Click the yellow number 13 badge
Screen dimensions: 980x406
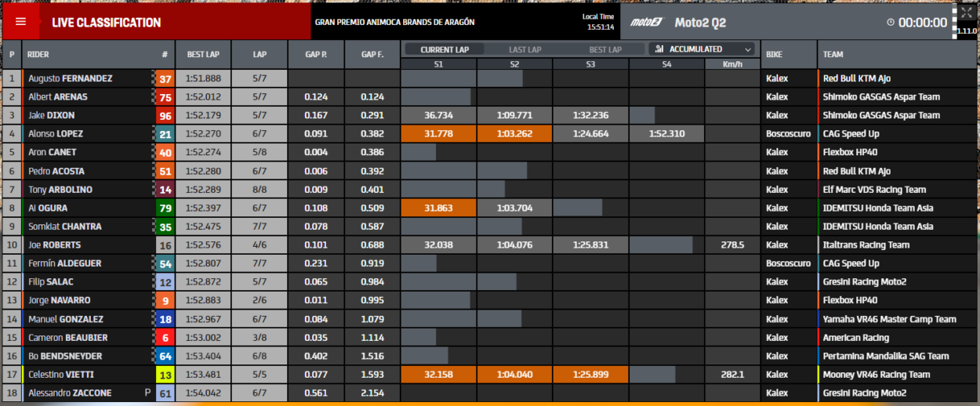(x=165, y=375)
